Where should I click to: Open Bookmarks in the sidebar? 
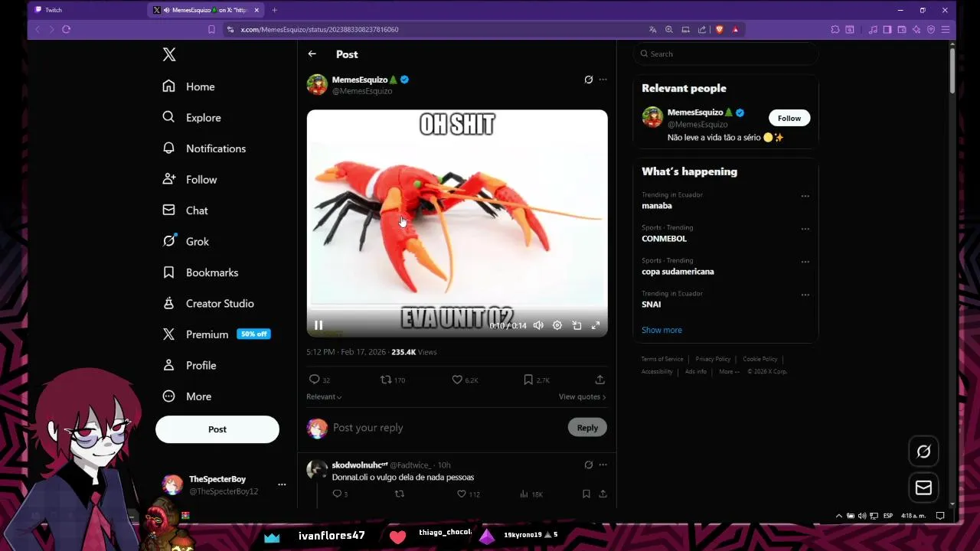(x=201, y=272)
